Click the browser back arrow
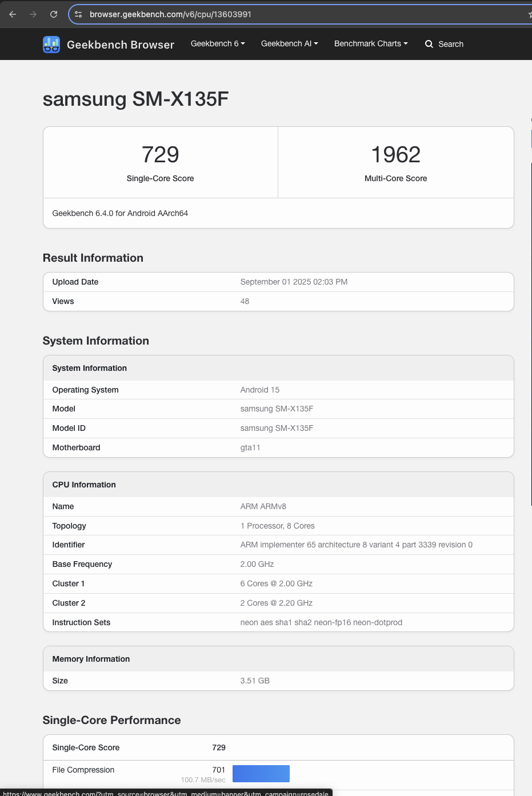 13,14
